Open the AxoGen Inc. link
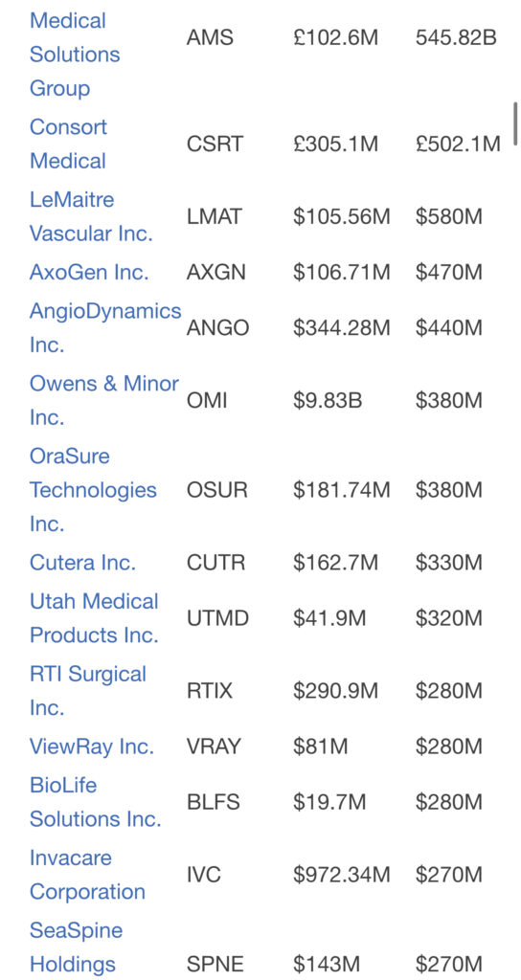Image resolution: width=521 pixels, height=980 pixels. click(89, 272)
